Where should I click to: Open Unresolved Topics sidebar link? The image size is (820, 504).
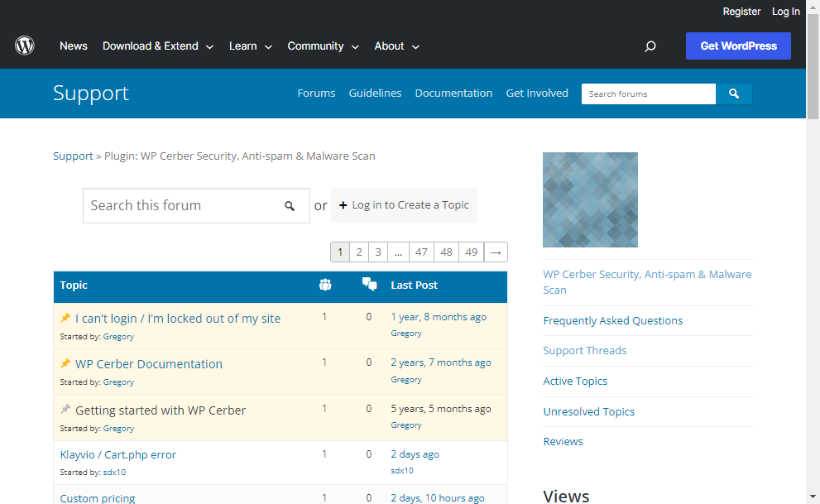(588, 411)
